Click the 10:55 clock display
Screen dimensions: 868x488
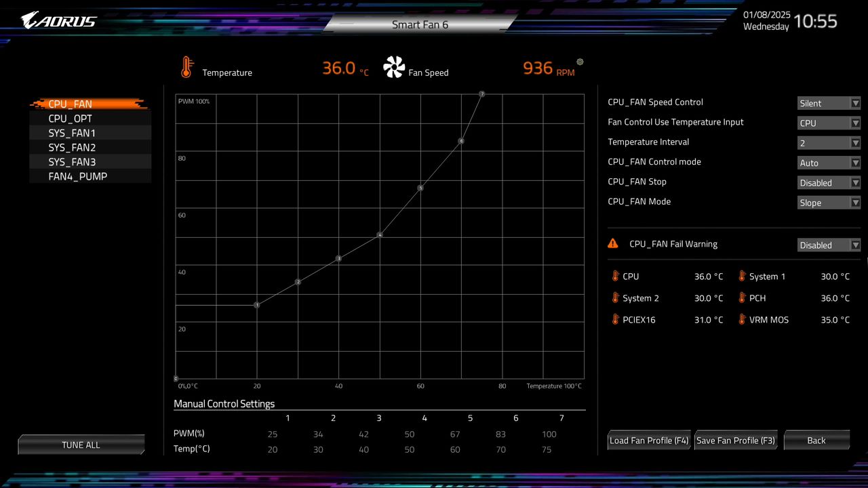(x=816, y=21)
